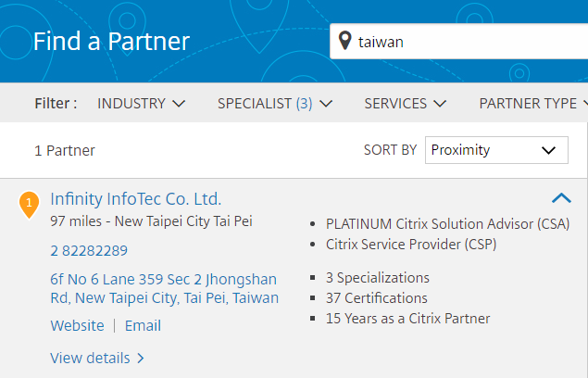Collapse the Infinity InfoTec partner card

[561, 197]
